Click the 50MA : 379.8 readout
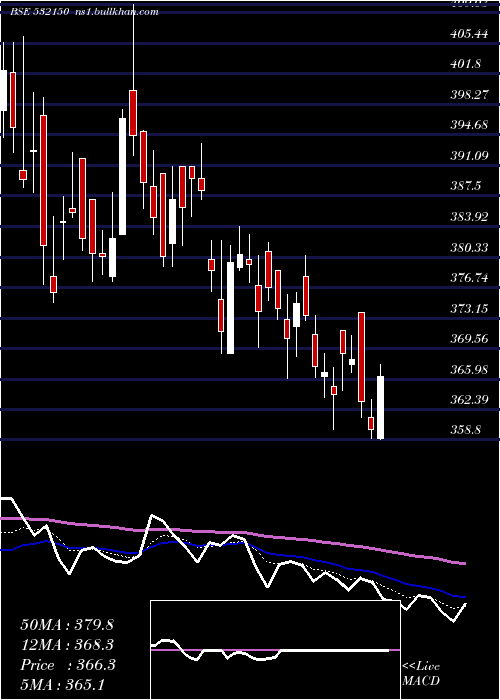The width and height of the screenshot is (500, 700). (x=67, y=625)
